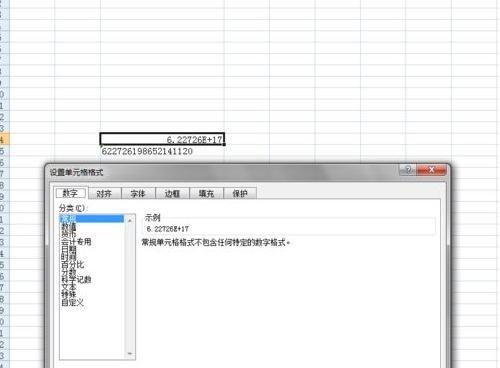Switch to the 对齐 tab
This screenshot has width=500, height=368.
[104, 194]
